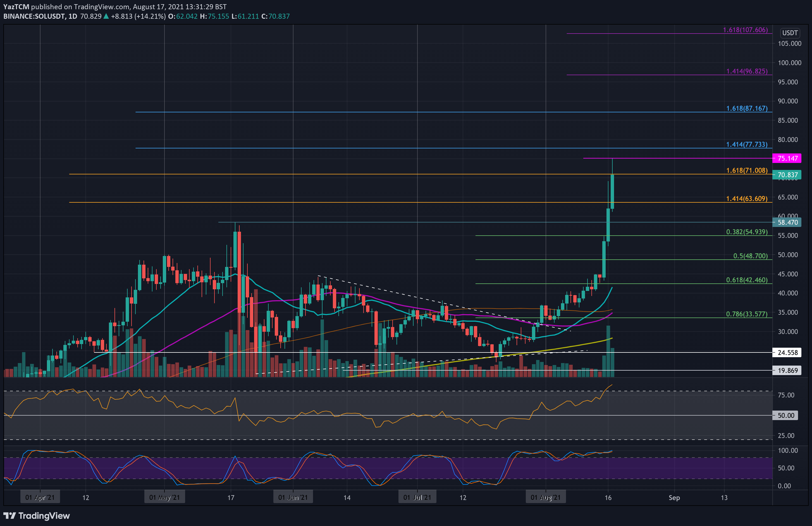Click the TradingView logo at bottom left
This screenshot has width=812, height=526.
tap(37, 515)
